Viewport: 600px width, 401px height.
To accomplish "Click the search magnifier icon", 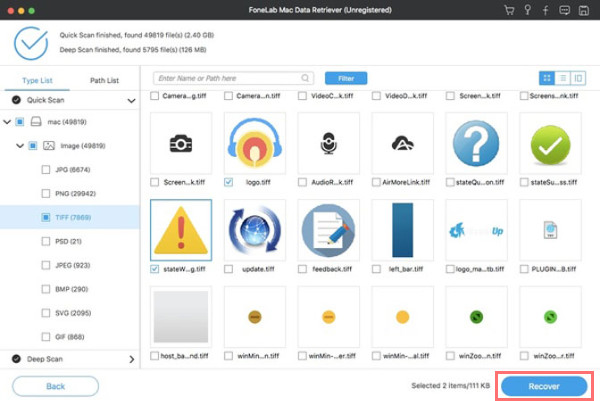I will (305, 78).
